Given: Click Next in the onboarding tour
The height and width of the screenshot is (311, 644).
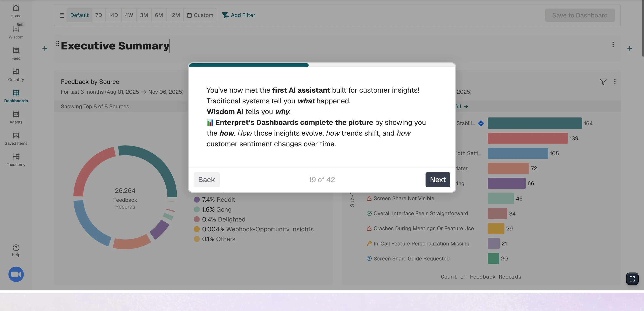Looking at the screenshot, I should 438,179.
